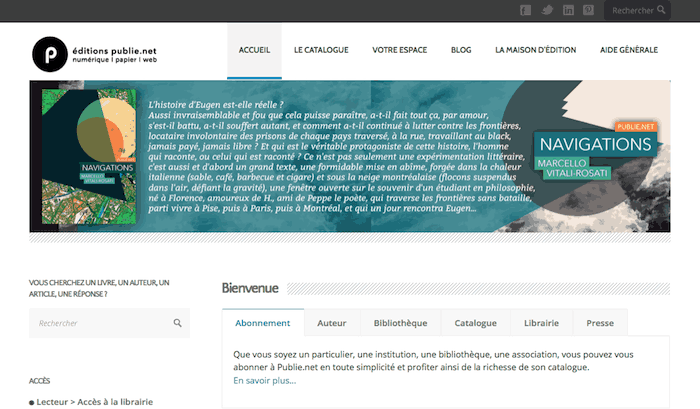700x409 pixels.
Task: Click the sidebar search magnifier icon
Action: 177,323
